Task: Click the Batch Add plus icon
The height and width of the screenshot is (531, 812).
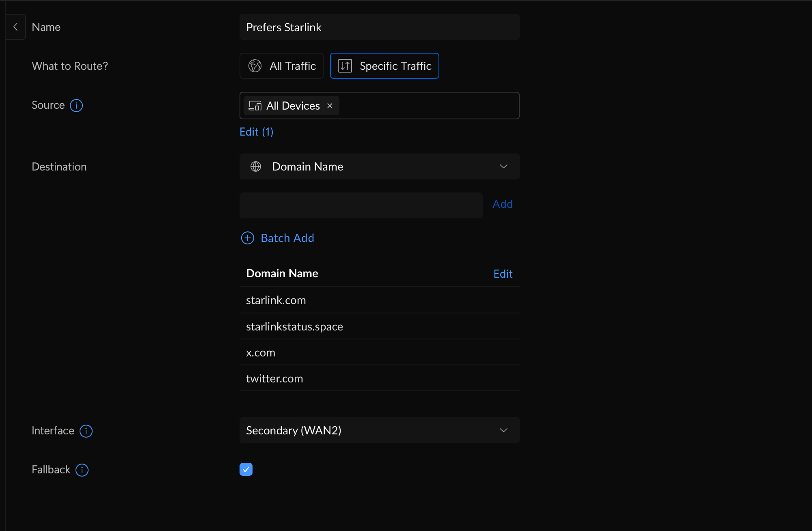Action: [248, 238]
